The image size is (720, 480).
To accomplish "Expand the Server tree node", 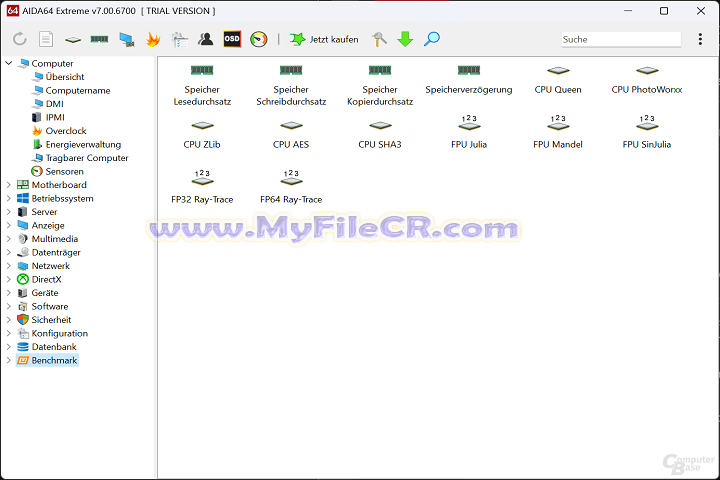I will point(9,212).
